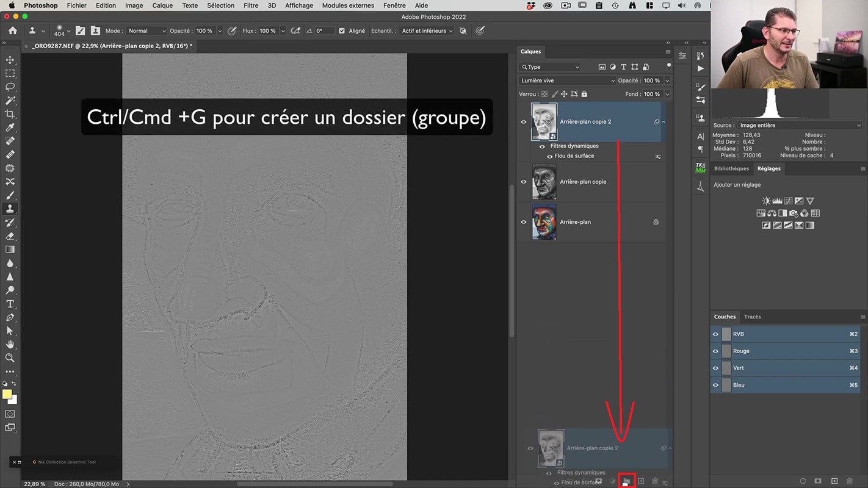Open the Filtre menu

click(251, 5)
